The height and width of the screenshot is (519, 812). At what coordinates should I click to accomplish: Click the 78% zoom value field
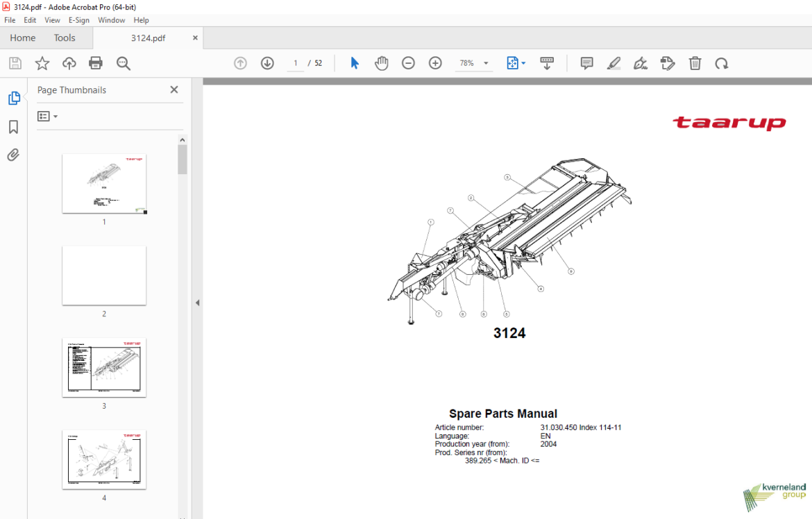pos(466,63)
